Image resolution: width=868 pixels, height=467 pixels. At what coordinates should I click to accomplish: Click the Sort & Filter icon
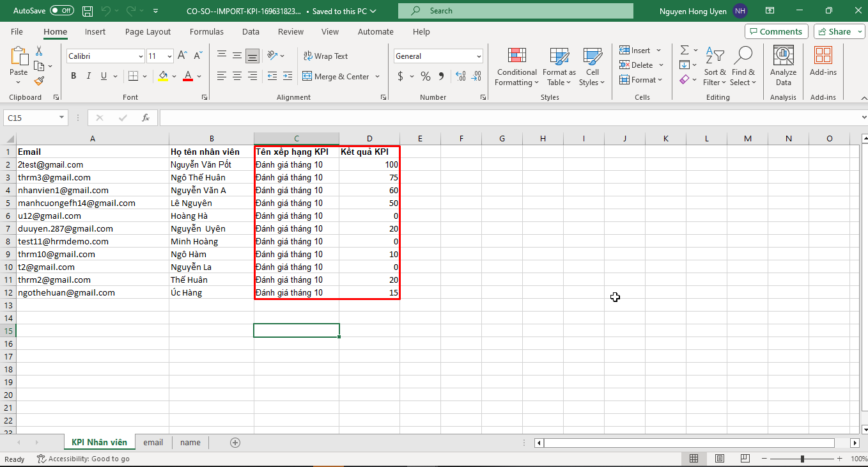coord(715,56)
